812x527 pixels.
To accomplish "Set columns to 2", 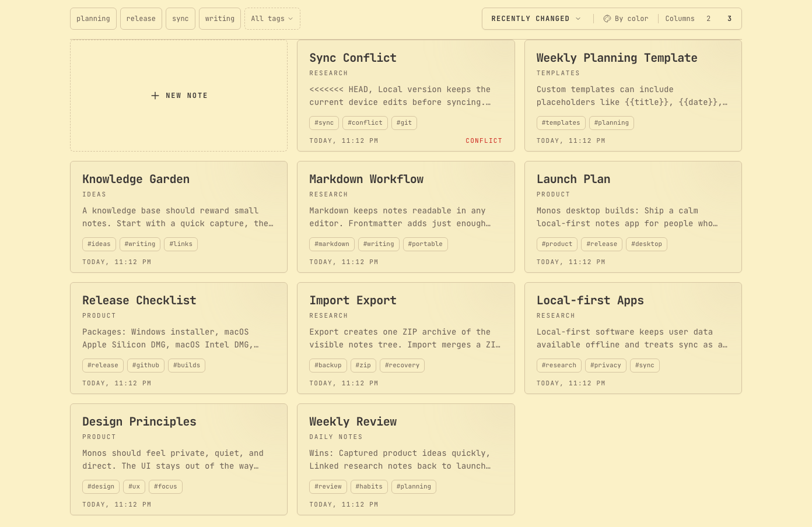I will (708, 19).
